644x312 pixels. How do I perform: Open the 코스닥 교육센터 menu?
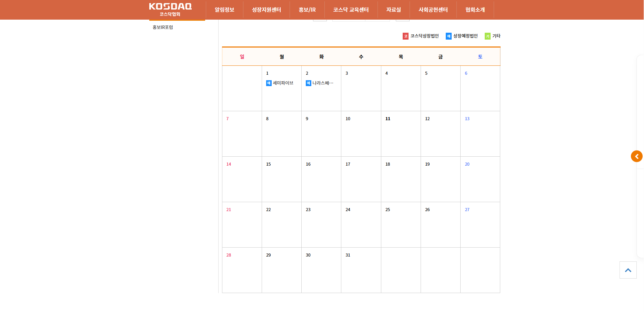tap(351, 10)
